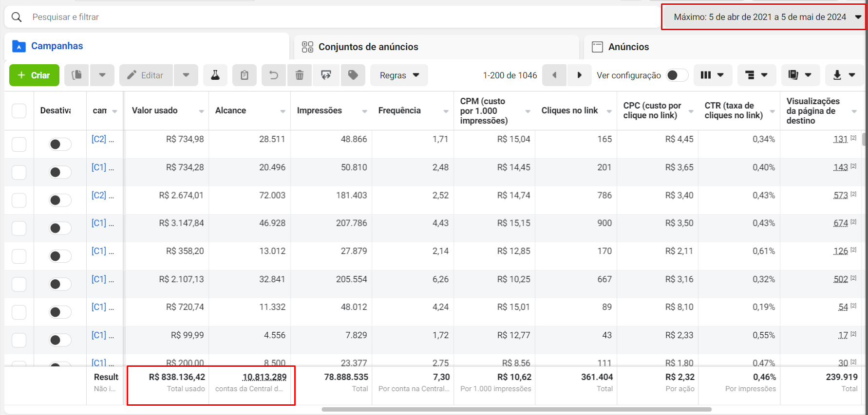Viewport: 868px width, 415px height.
Task: Open the CPM column menu
Action: 528,111
